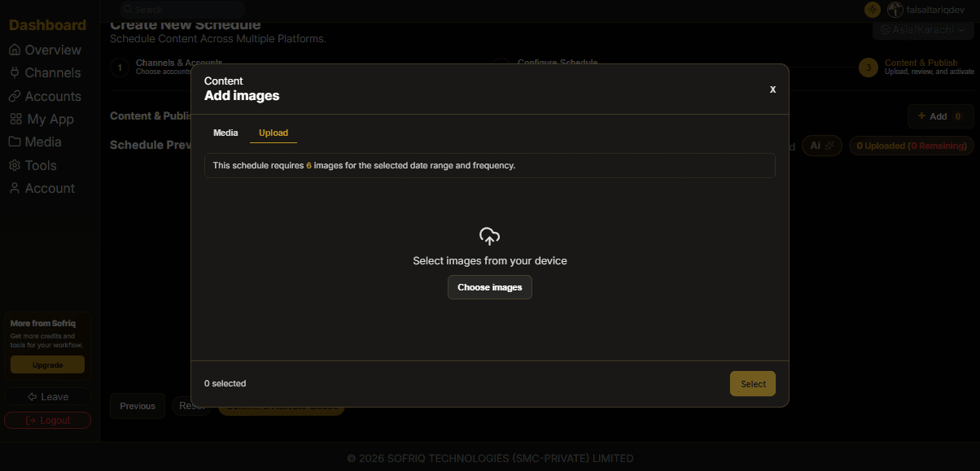The width and height of the screenshot is (980, 471).
Task: Click the Overview home icon
Action: [15, 50]
